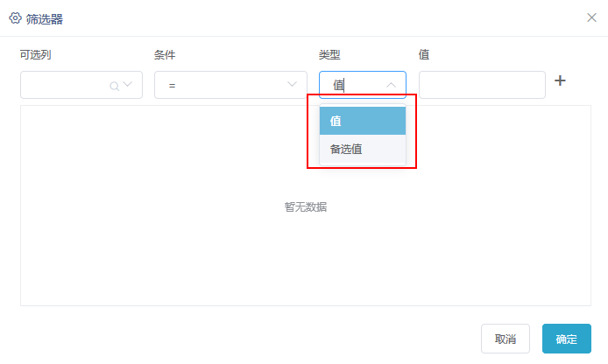The height and width of the screenshot is (364, 608).
Task: Click the 取消 button
Action: (505, 339)
